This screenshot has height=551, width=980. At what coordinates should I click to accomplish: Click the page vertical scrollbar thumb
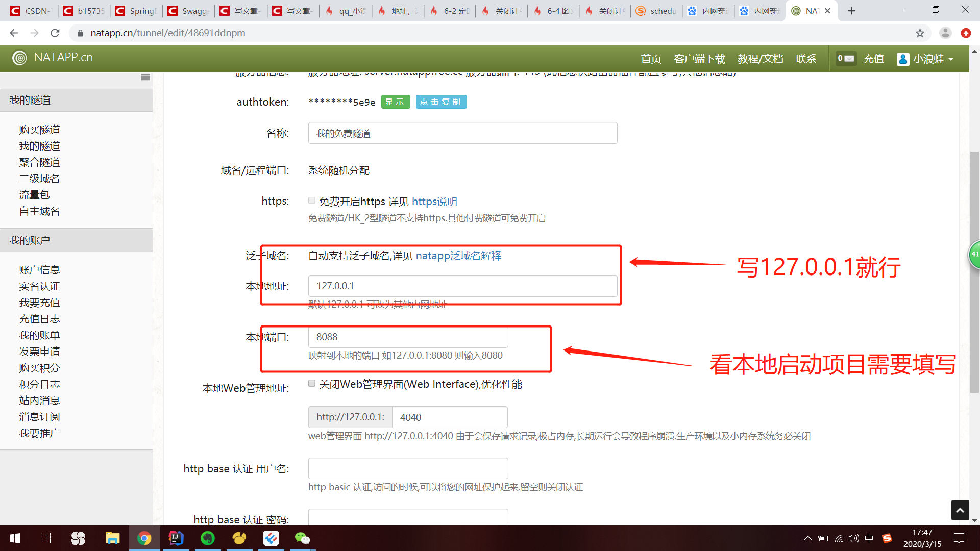pyautogui.click(x=974, y=272)
